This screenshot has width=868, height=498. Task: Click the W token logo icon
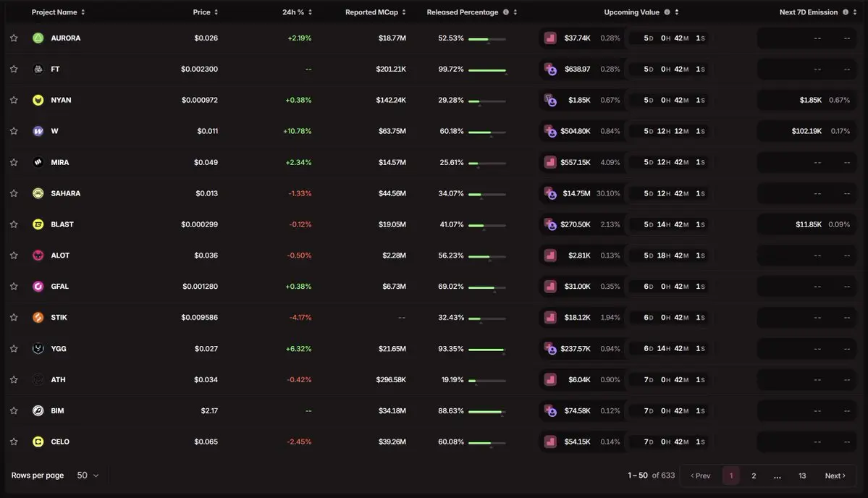point(38,131)
